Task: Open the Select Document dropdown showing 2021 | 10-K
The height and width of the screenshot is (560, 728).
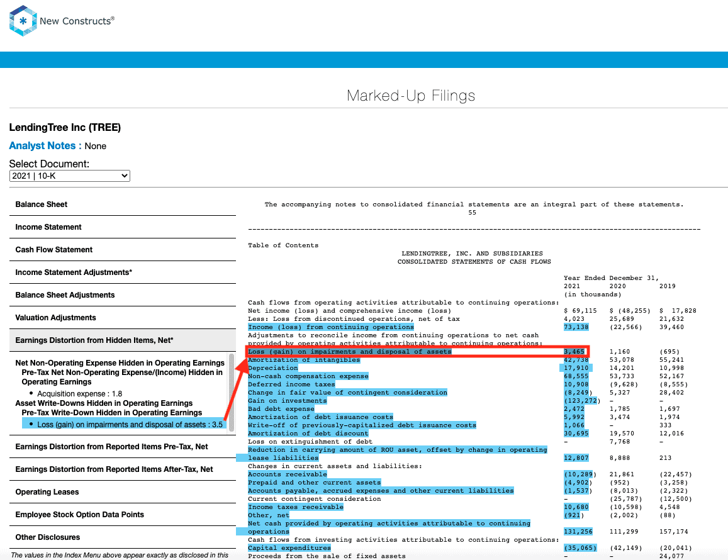Action: coord(70,176)
